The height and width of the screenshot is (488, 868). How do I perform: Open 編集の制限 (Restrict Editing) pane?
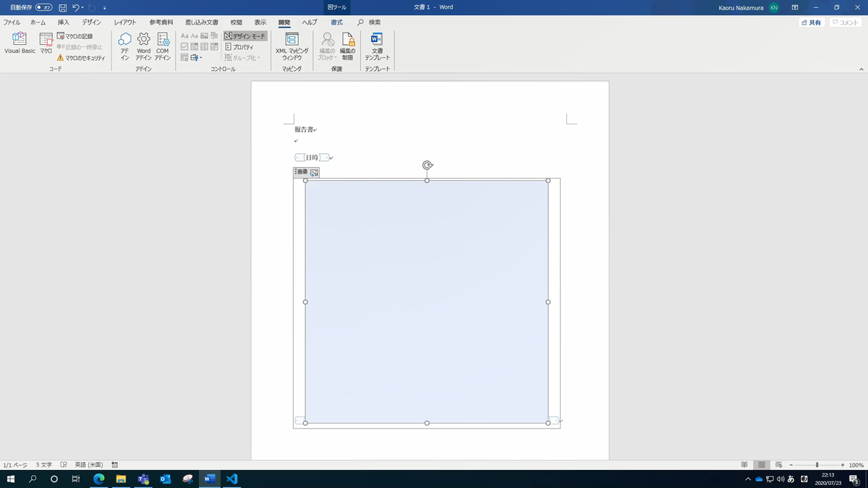pos(347,46)
